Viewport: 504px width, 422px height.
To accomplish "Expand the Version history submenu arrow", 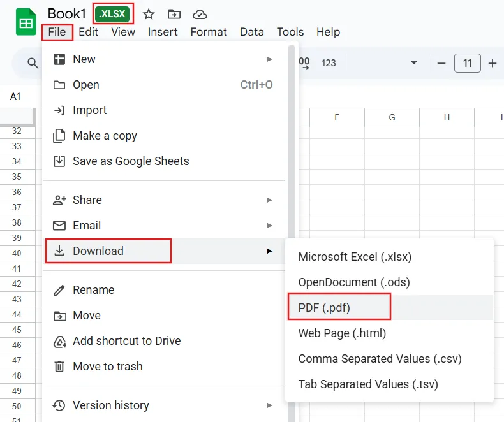I will [269, 405].
